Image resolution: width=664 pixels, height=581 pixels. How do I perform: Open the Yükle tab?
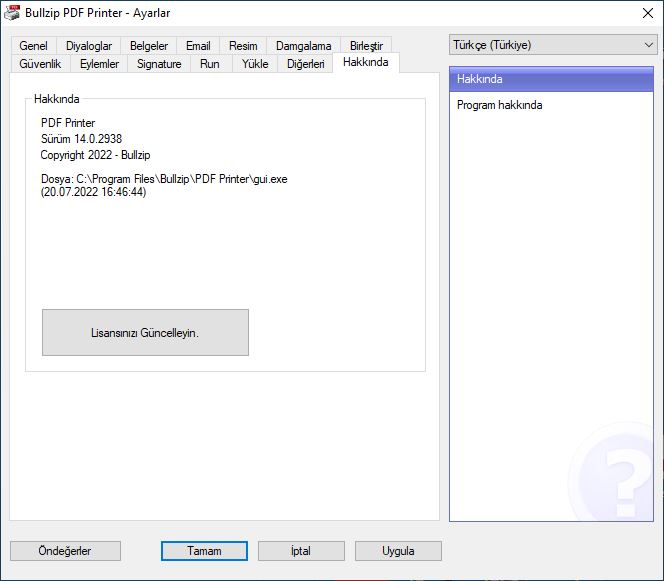point(255,64)
